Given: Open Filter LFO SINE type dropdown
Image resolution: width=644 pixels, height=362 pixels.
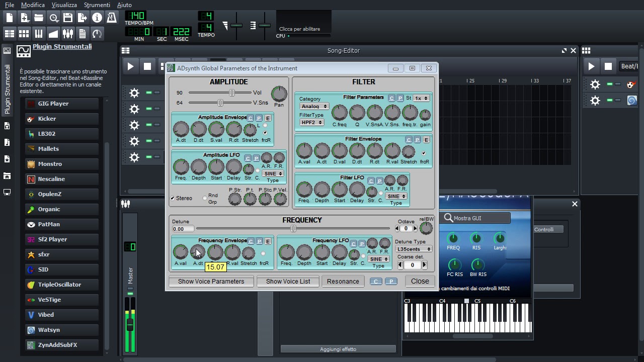Looking at the screenshot, I should [x=396, y=196].
